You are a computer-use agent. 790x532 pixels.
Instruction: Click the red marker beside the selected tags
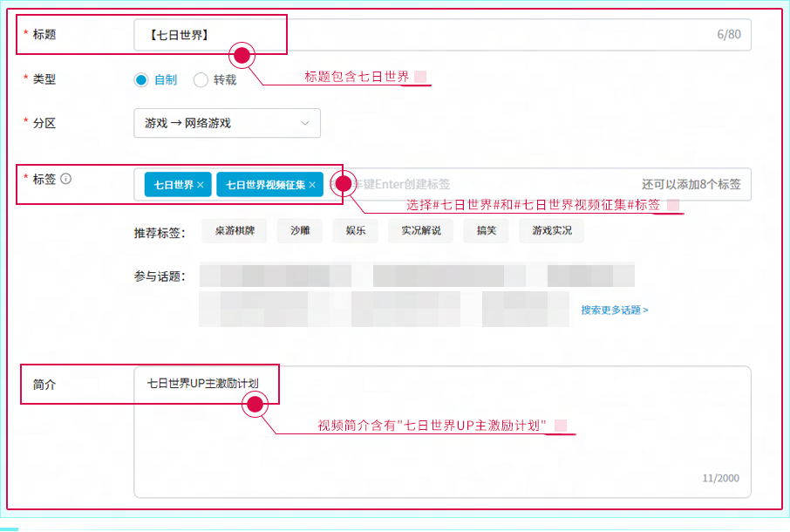coord(344,184)
